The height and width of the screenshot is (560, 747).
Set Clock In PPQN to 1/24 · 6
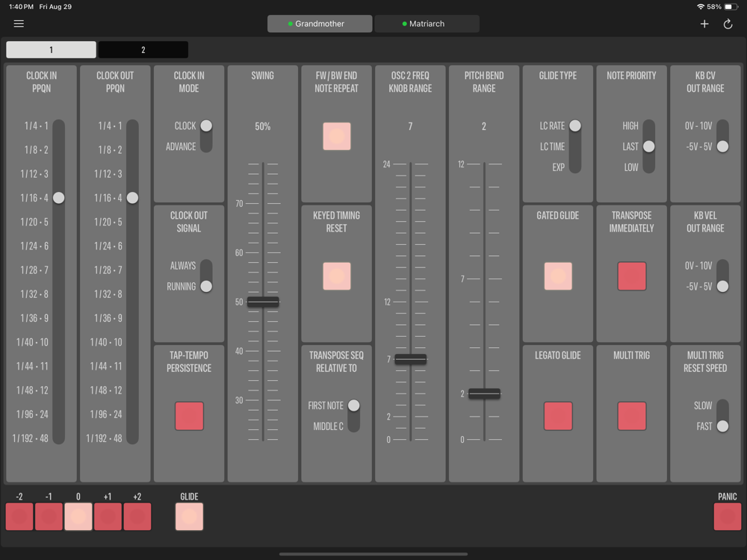34,246
